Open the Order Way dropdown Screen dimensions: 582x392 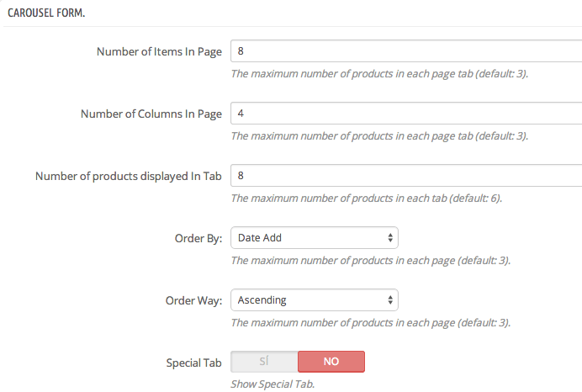tap(315, 300)
